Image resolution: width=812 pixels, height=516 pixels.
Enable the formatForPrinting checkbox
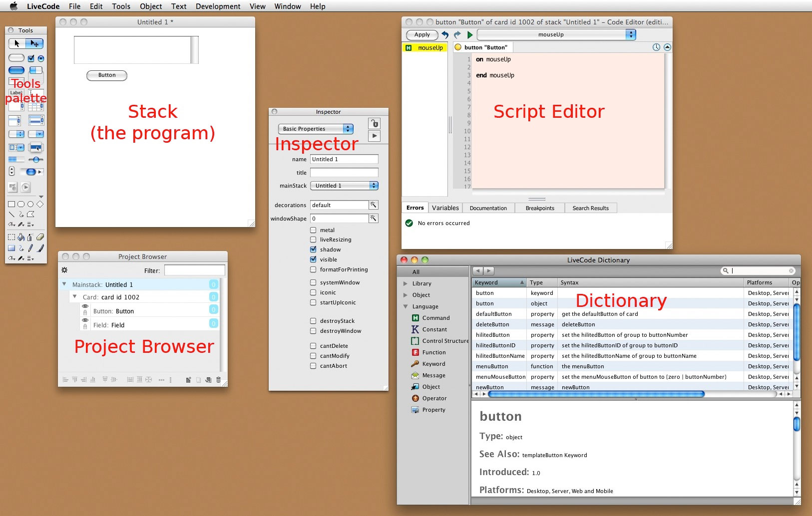coord(313,269)
